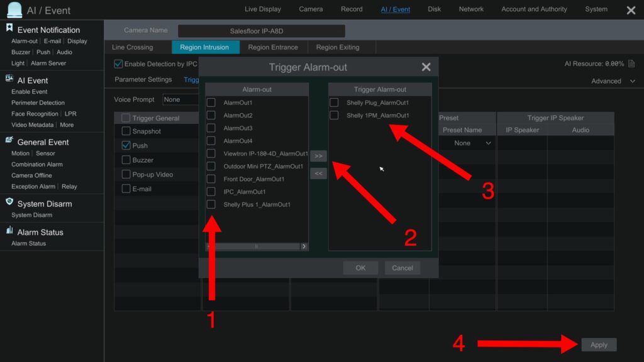
Task: Move selected alarm-outs left with << button
Action: 318,173
